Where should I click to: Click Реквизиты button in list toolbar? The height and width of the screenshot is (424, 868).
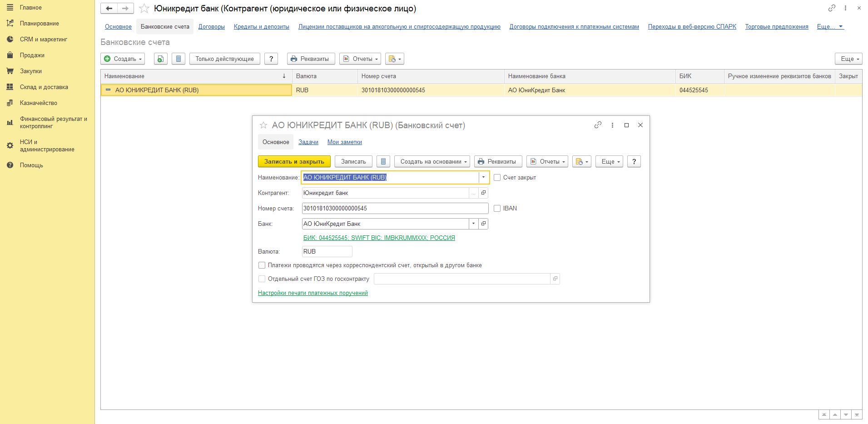click(311, 59)
